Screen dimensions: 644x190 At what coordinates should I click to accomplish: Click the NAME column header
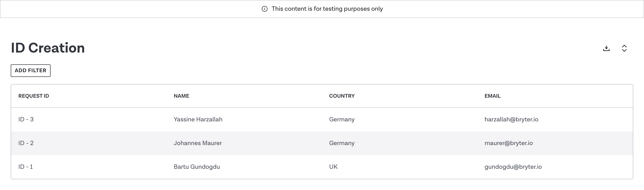tap(181, 96)
